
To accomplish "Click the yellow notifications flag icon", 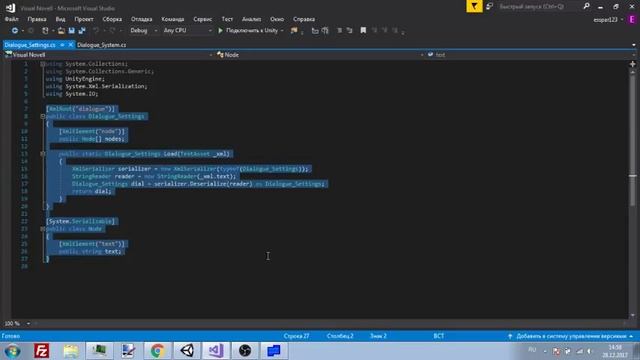I will click(x=474, y=6).
